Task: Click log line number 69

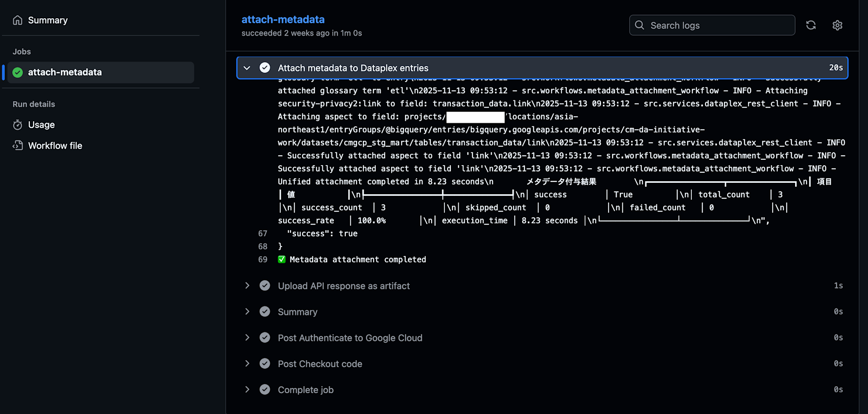Action: pyautogui.click(x=263, y=260)
